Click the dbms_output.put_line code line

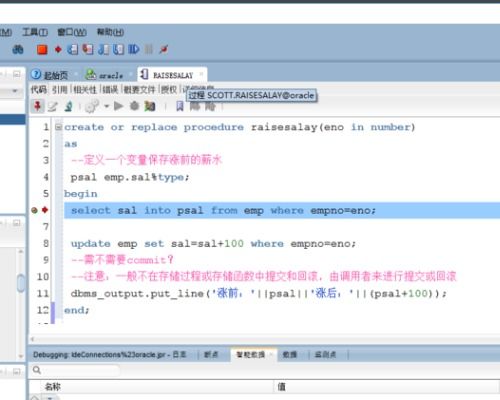click(259, 294)
